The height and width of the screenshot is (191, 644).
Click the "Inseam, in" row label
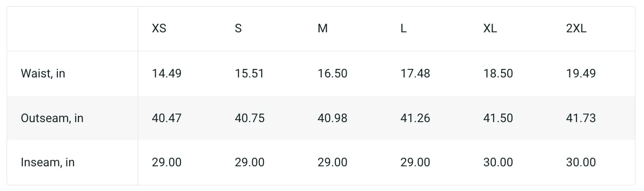pos(48,162)
